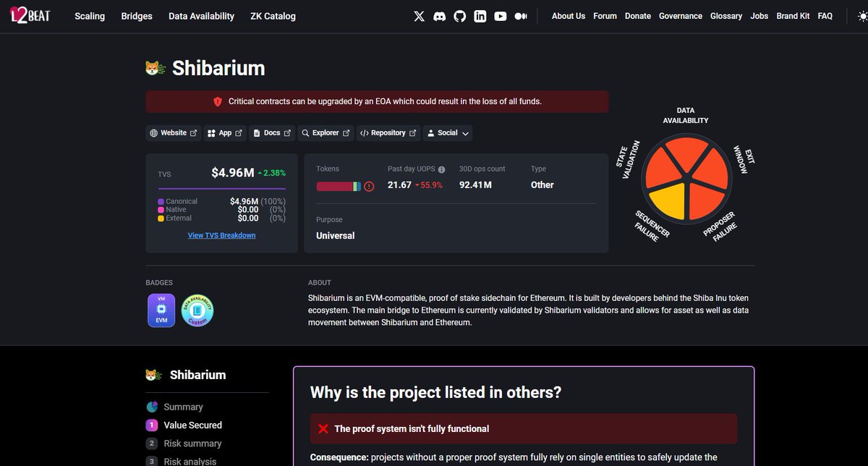The image size is (868, 466).
Task: Click the Universal purpose value
Action: coord(336,236)
